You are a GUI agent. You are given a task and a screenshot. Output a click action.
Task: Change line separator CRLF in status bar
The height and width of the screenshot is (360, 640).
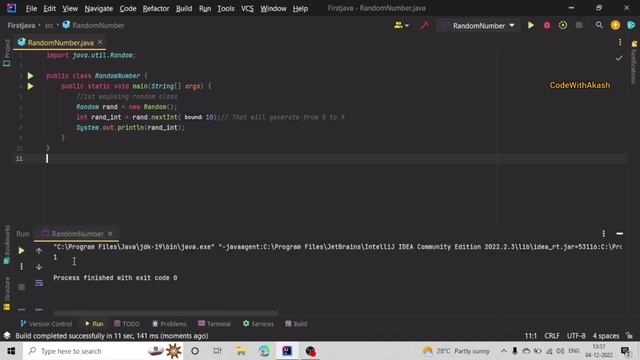[552, 336]
